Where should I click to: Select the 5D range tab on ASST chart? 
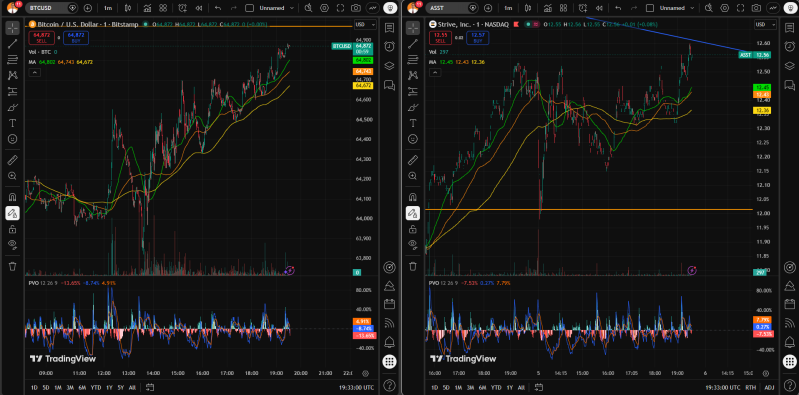[446, 387]
